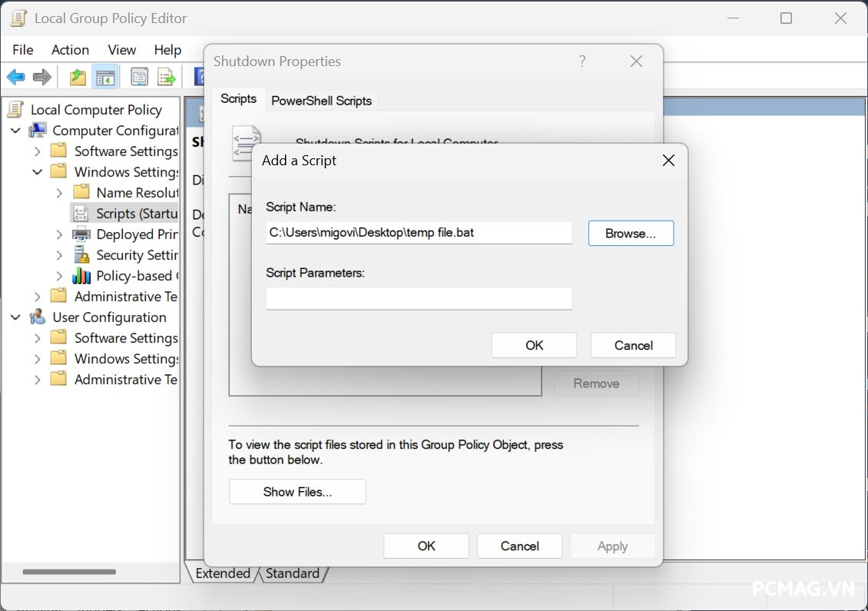This screenshot has height=611, width=868.
Task: Click the Show Files... button
Action: (297, 492)
